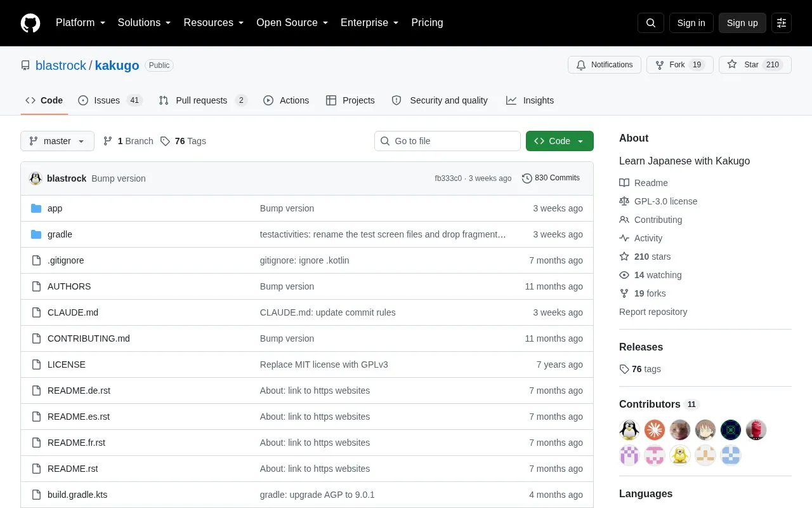Click the Sign up button
This screenshot has height=508, width=812.
click(742, 23)
